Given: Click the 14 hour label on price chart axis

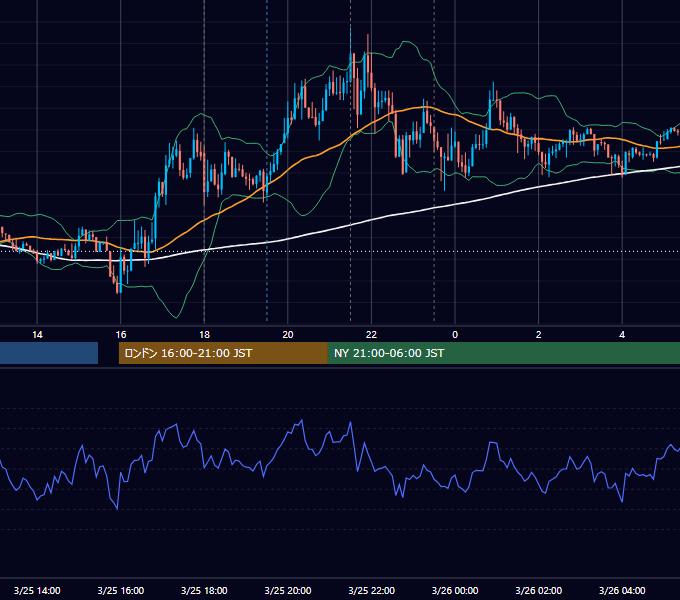Looking at the screenshot, I should click(x=37, y=335).
